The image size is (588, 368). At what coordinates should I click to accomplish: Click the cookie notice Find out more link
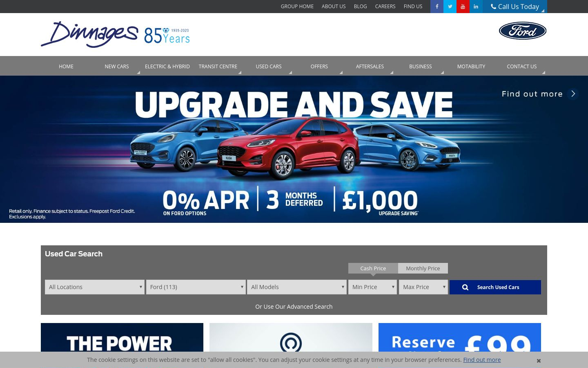click(x=482, y=360)
